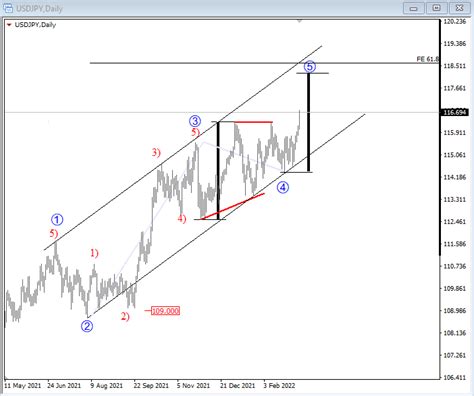Click the red 4) subwave label

tap(182, 219)
